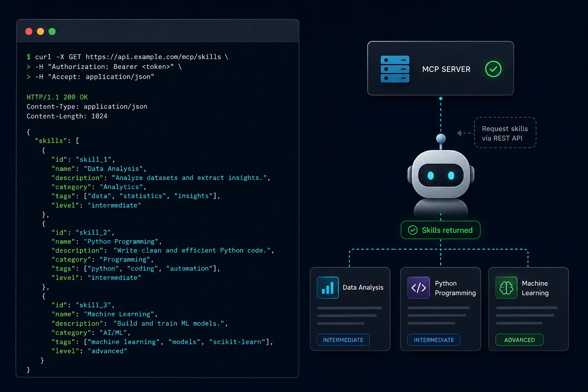The width and height of the screenshot is (588, 392).
Task: Open the "Data Analysis" card title
Action: point(363,287)
